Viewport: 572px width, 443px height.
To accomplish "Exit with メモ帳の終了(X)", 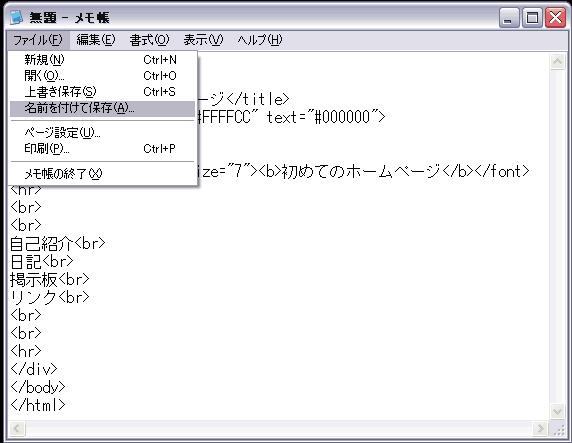I will click(103, 174).
